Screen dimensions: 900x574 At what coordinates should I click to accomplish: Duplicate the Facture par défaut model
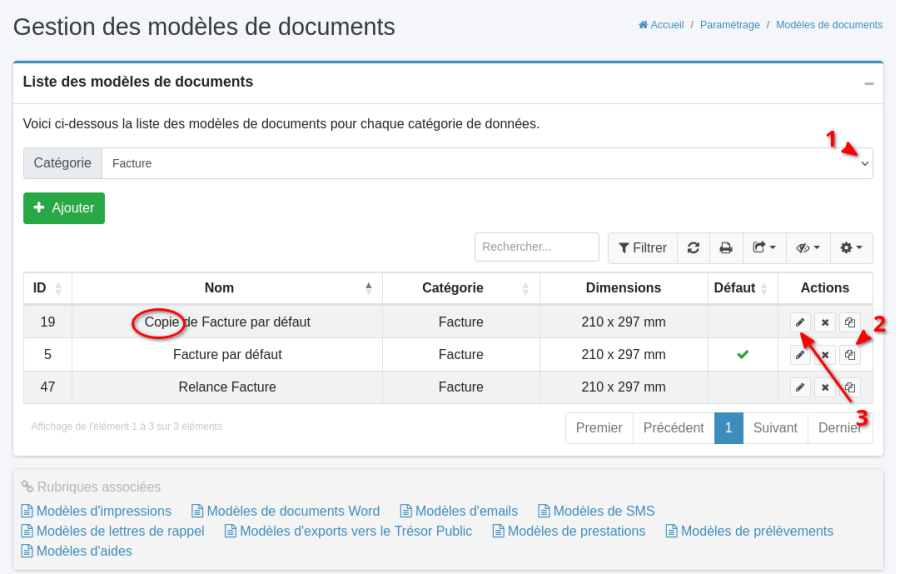click(x=849, y=355)
